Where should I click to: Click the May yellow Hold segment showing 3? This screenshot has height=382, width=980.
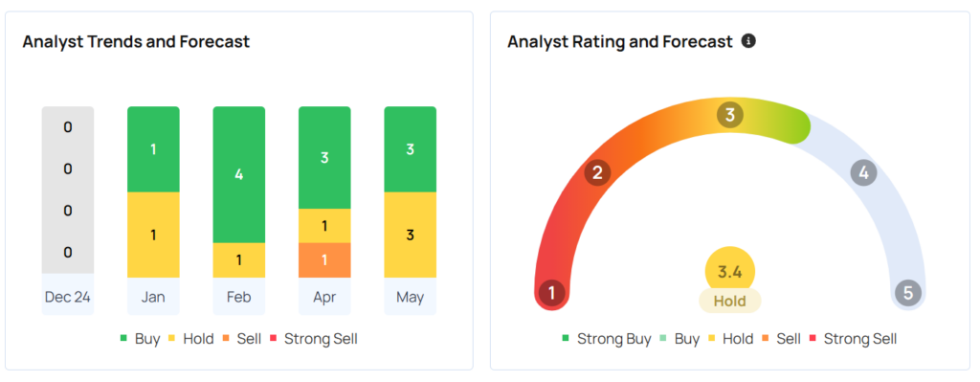pos(410,235)
